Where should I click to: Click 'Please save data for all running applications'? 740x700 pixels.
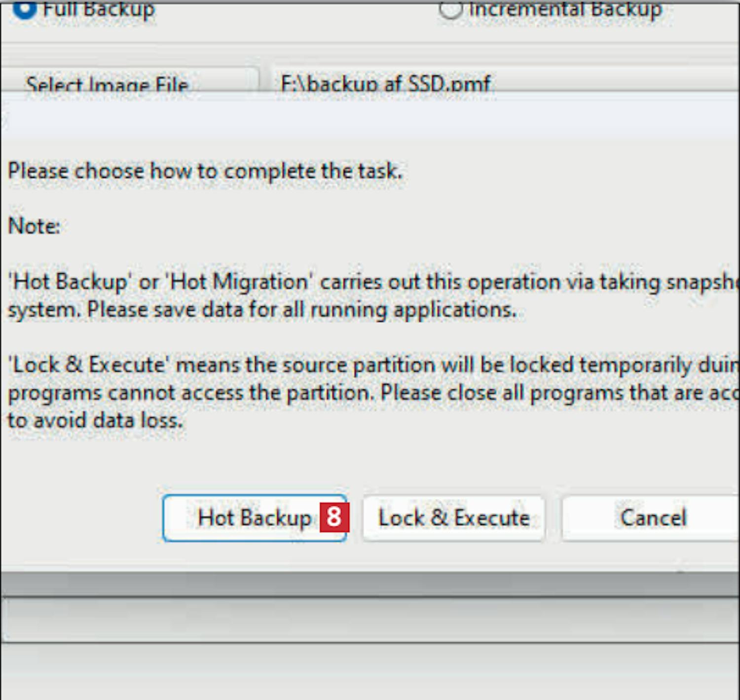coord(262,310)
